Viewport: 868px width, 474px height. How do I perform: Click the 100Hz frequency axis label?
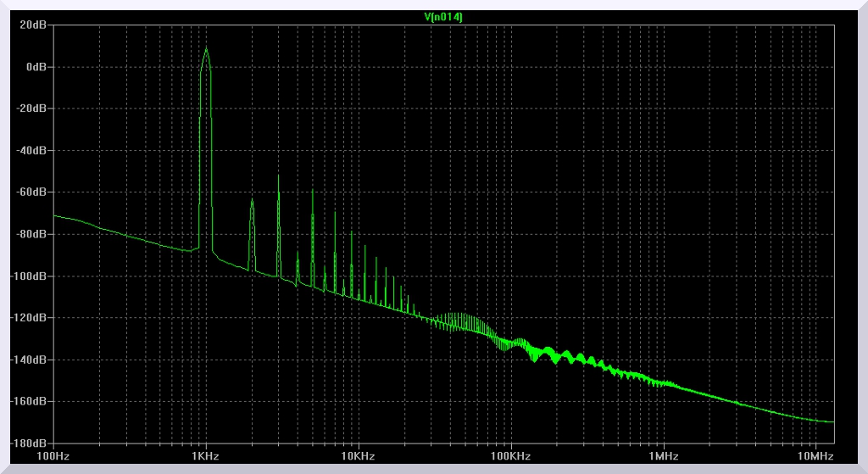(x=53, y=456)
